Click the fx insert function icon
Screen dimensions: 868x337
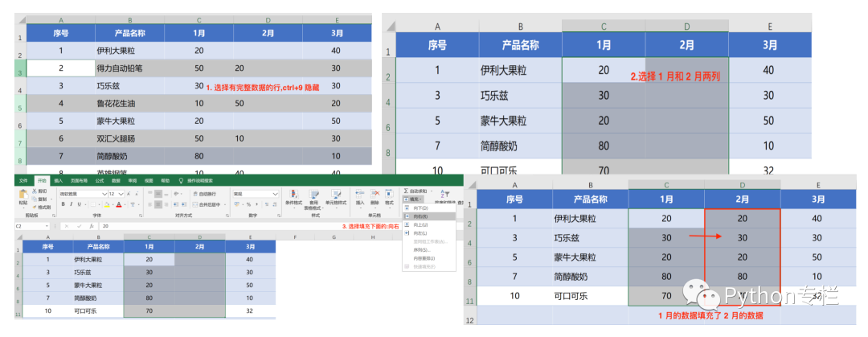[x=92, y=226]
